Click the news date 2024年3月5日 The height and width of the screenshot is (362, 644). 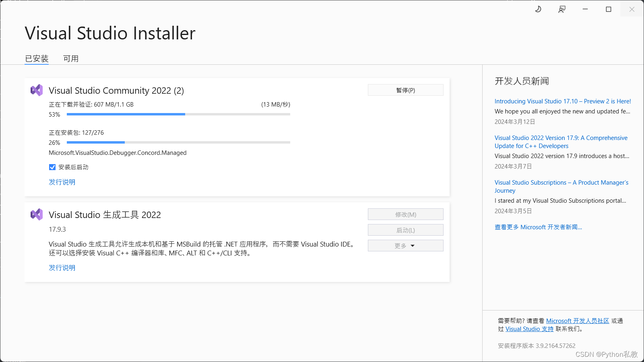click(x=513, y=211)
